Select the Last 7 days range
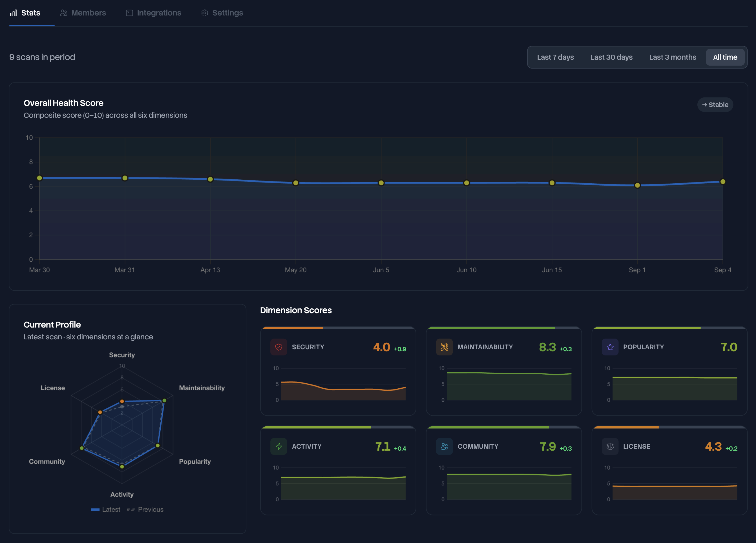This screenshot has height=543, width=756. click(x=555, y=57)
